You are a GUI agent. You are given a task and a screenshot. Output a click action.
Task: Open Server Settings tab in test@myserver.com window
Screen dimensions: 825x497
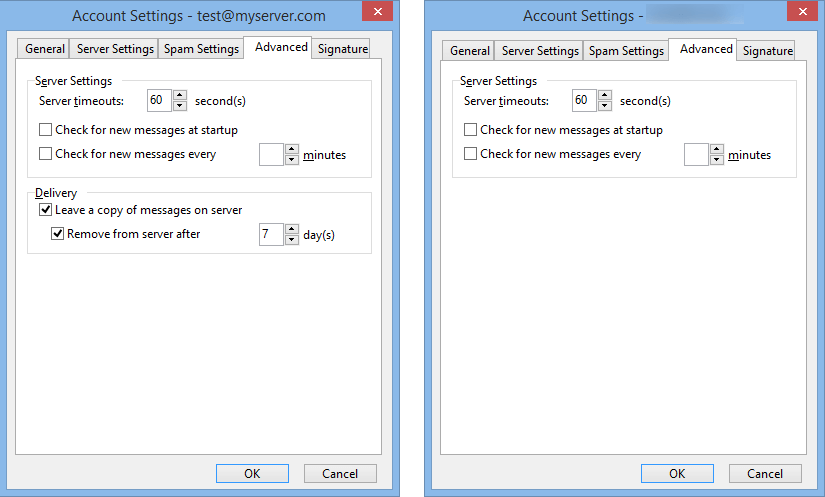coord(114,49)
